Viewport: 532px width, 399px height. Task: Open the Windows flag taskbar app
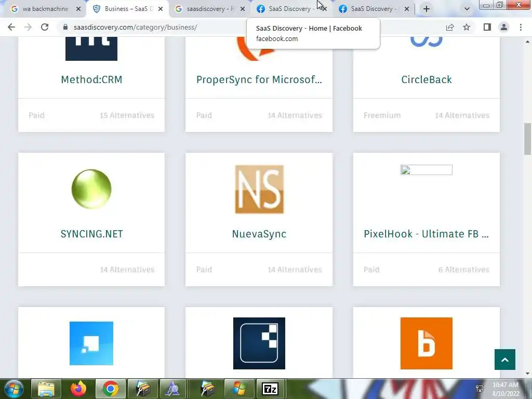click(x=238, y=389)
